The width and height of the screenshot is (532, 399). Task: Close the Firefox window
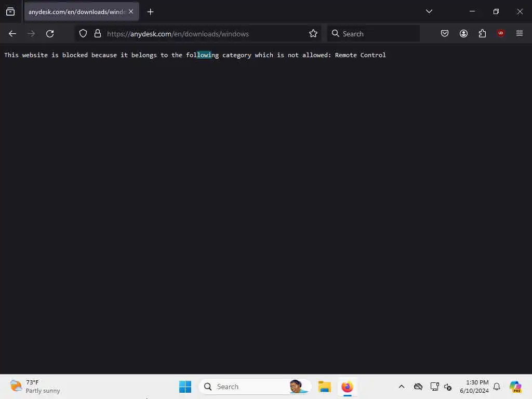point(520,11)
